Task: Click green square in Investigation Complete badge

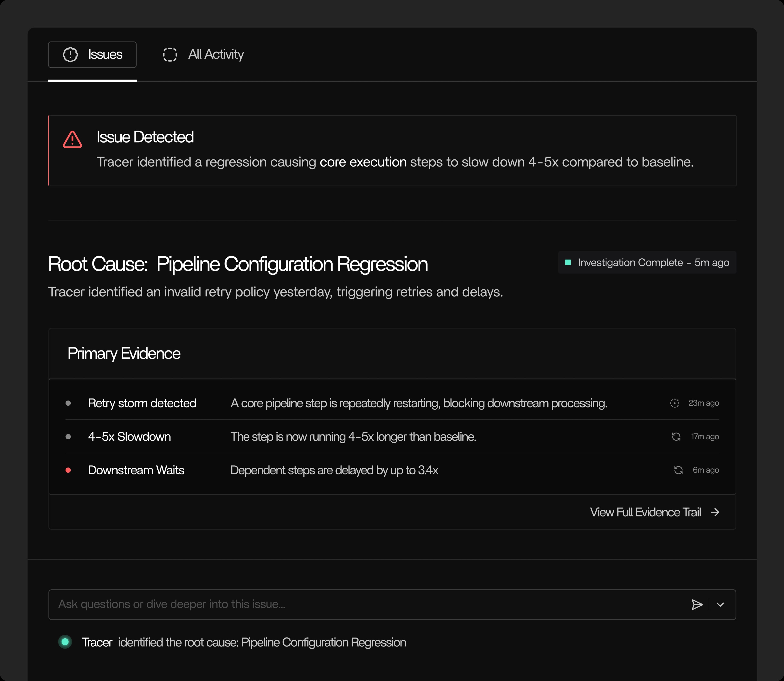Action: click(568, 263)
